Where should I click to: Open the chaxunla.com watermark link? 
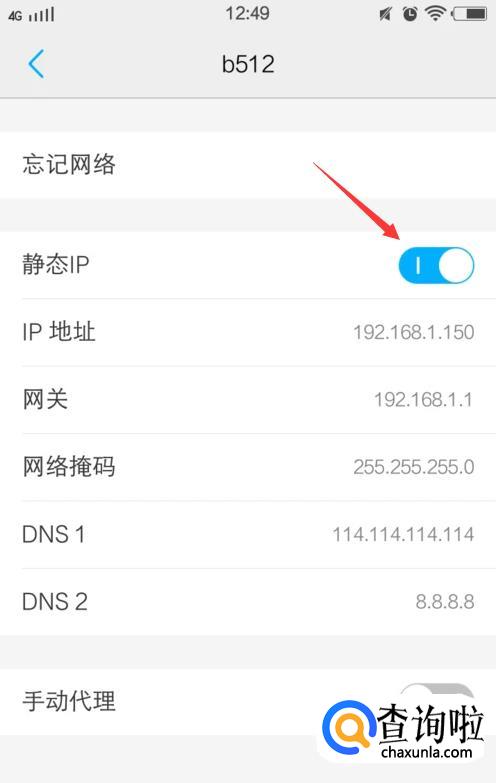[x=426, y=752]
